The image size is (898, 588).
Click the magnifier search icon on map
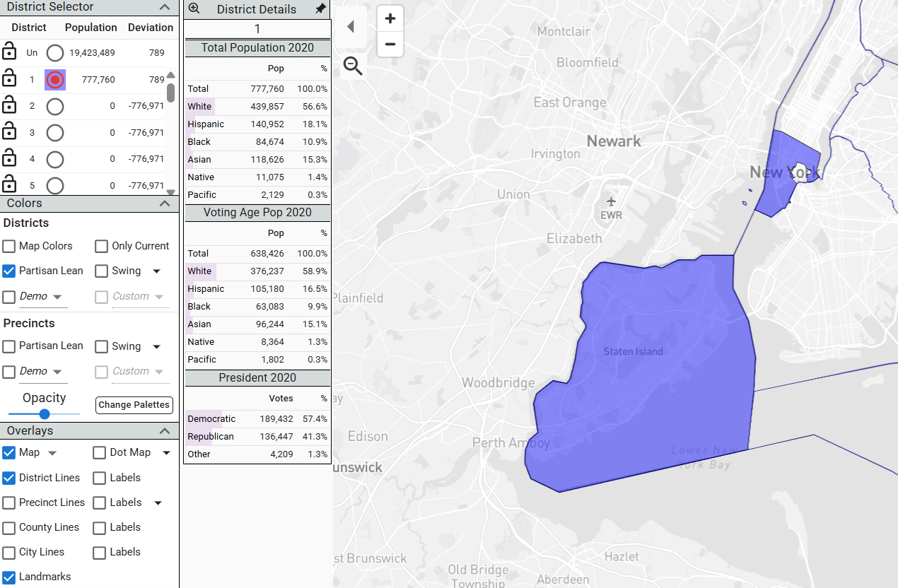pyautogui.click(x=353, y=66)
